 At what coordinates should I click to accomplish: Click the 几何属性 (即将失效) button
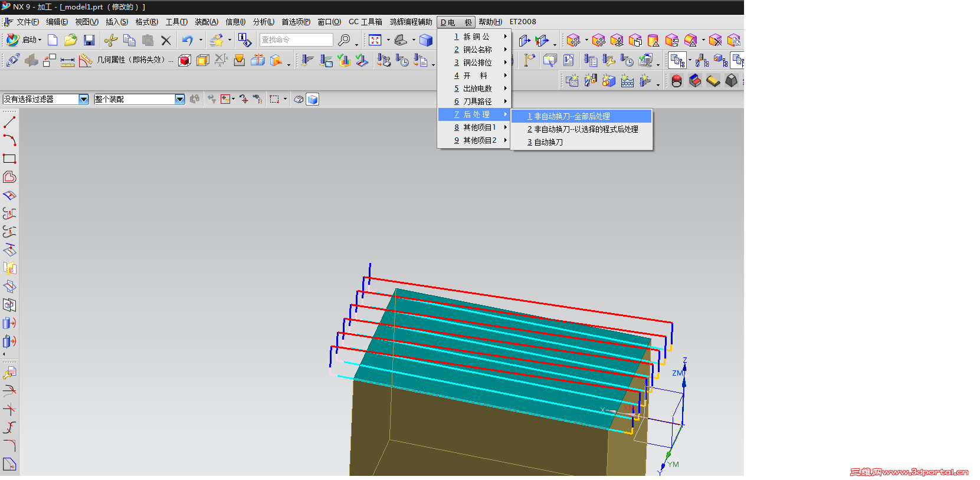[135, 60]
